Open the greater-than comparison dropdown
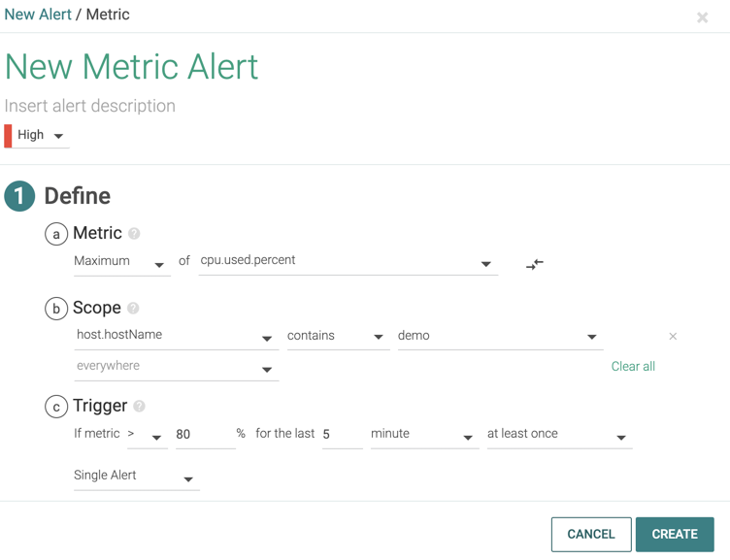730x560 pixels. tap(148, 436)
